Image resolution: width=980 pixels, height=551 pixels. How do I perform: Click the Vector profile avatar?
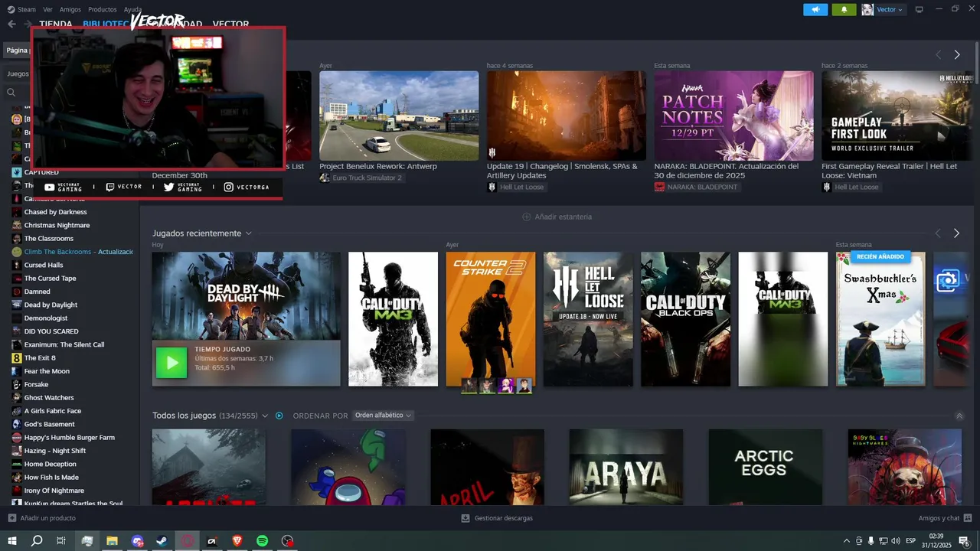tap(867, 9)
